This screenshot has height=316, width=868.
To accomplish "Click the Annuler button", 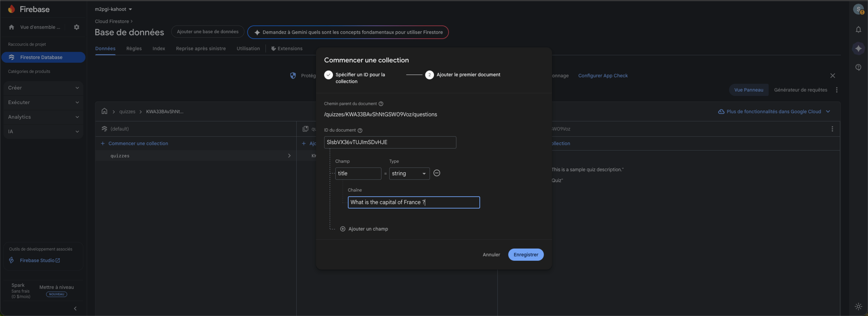I will (x=491, y=255).
